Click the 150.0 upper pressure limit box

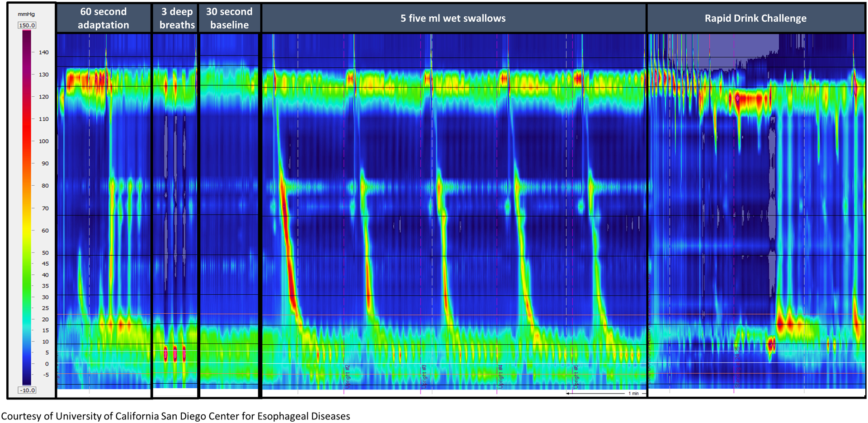click(27, 25)
